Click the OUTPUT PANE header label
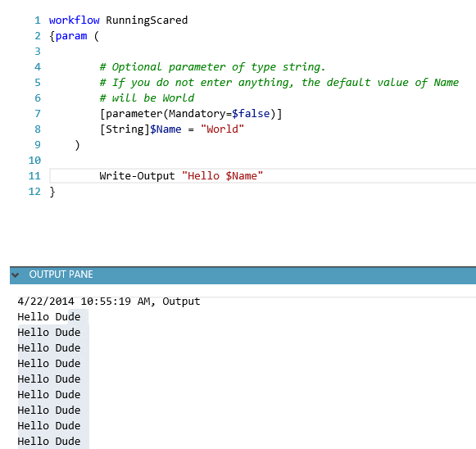The height and width of the screenshot is (449, 476). tap(61, 274)
